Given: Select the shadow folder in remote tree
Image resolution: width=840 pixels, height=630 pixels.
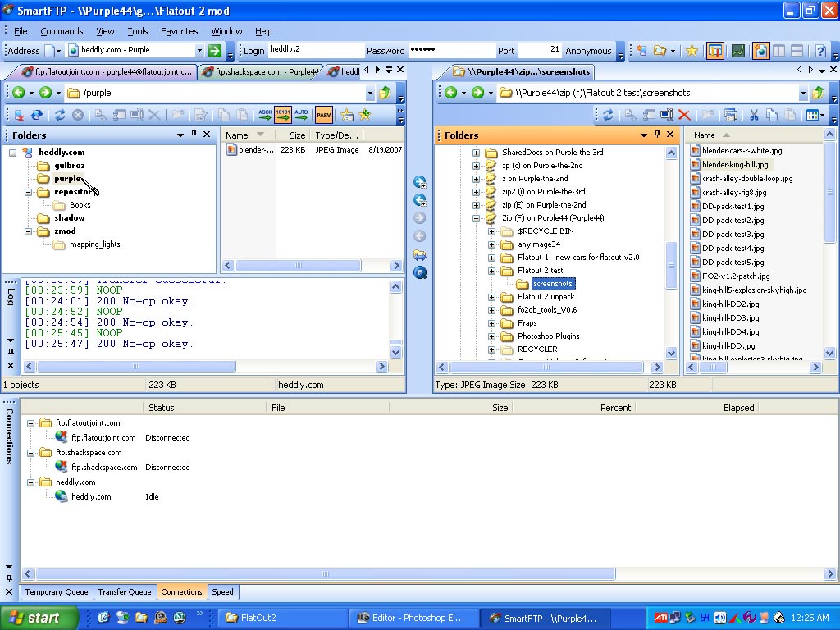Looking at the screenshot, I should tap(69, 218).
